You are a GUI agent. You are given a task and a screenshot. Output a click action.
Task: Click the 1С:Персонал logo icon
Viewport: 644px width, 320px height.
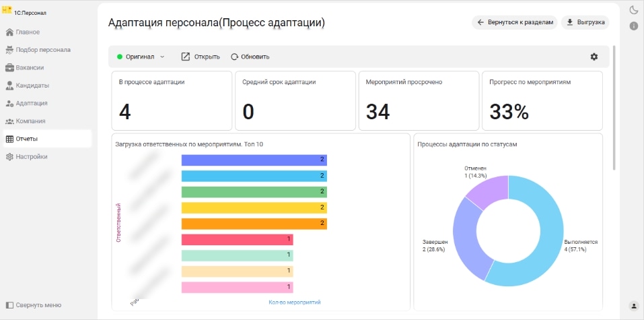pyautogui.click(x=7, y=10)
